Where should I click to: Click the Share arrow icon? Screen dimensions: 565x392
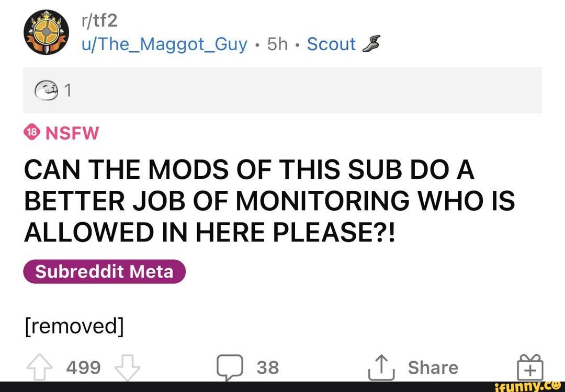(x=380, y=367)
